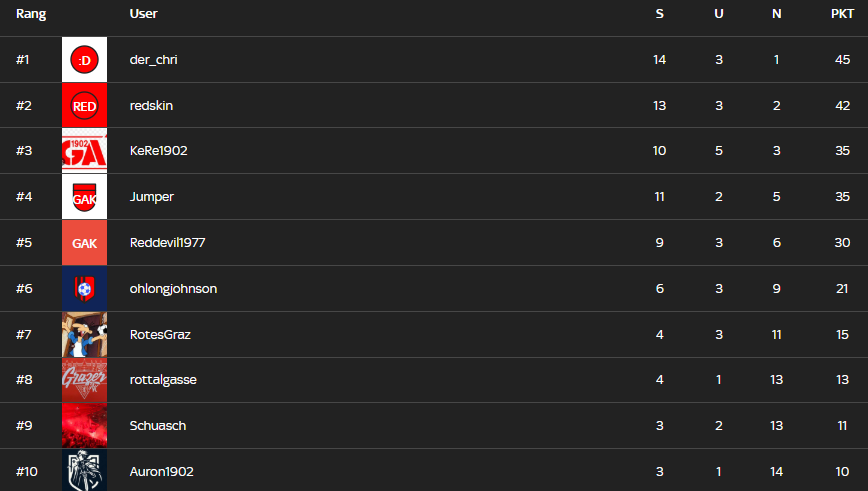Click the Rang column header
868x491 pixels.
click(x=31, y=14)
